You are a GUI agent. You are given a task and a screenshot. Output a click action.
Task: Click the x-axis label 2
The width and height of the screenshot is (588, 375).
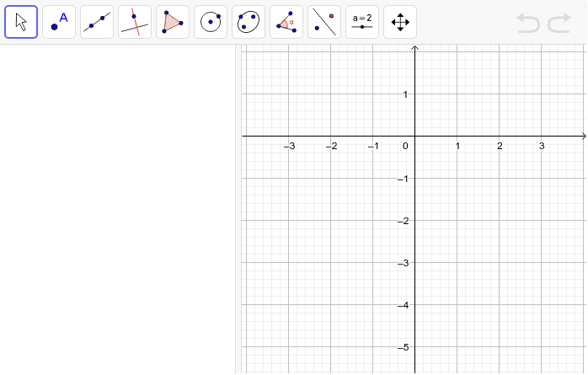click(x=500, y=147)
